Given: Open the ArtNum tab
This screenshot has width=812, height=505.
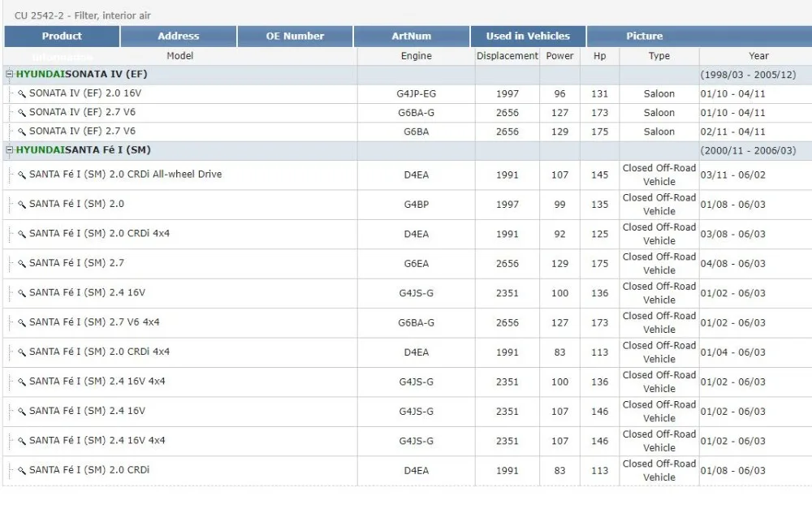Looking at the screenshot, I should point(411,37).
